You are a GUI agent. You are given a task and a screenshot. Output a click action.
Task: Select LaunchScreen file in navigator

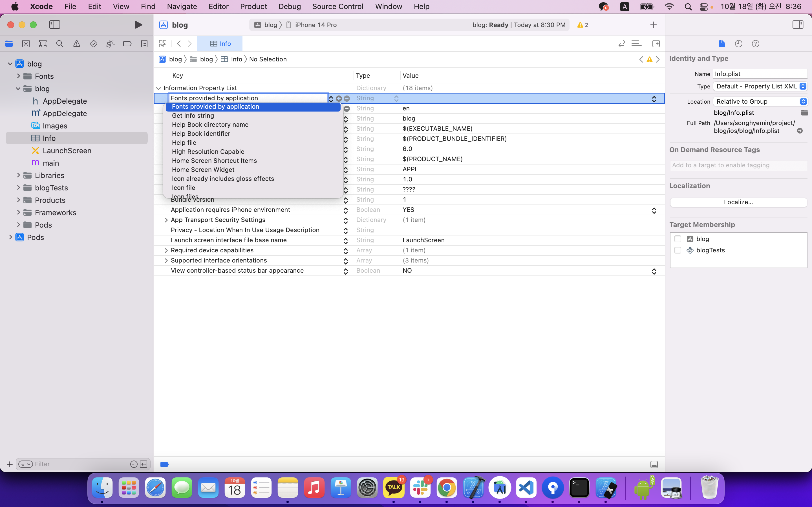[x=67, y=151]
